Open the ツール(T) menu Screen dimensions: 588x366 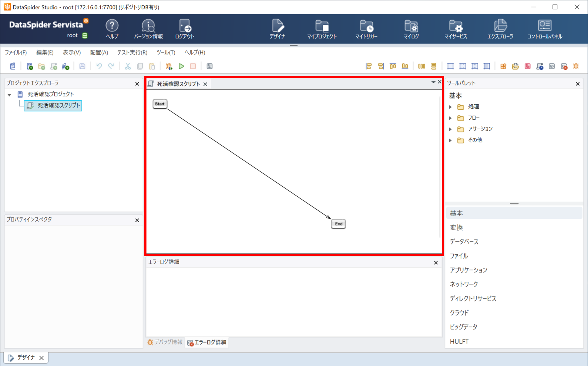point(166,52)
